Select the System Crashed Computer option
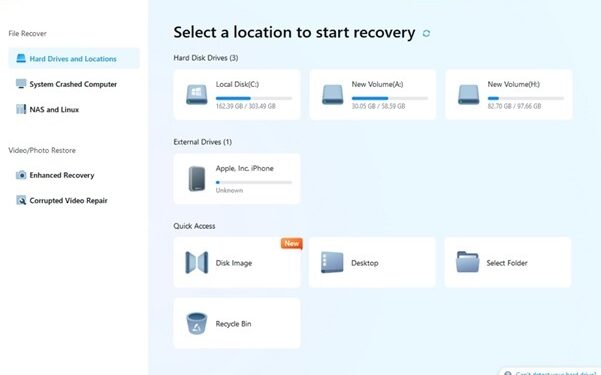Screen dimensions: 601x375 point(74,84)
